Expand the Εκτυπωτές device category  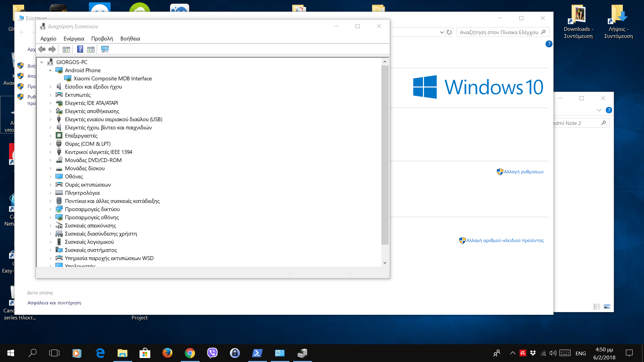click(50, 95)
